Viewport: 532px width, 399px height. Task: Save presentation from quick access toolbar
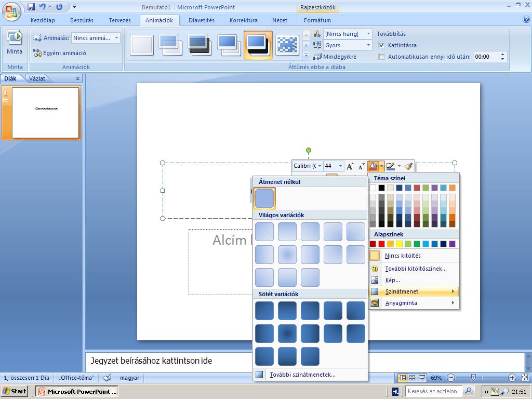(x=31, y=6)
